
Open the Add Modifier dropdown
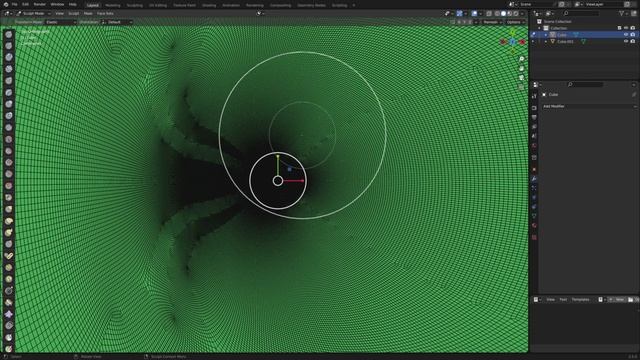[x=589, y=106]
